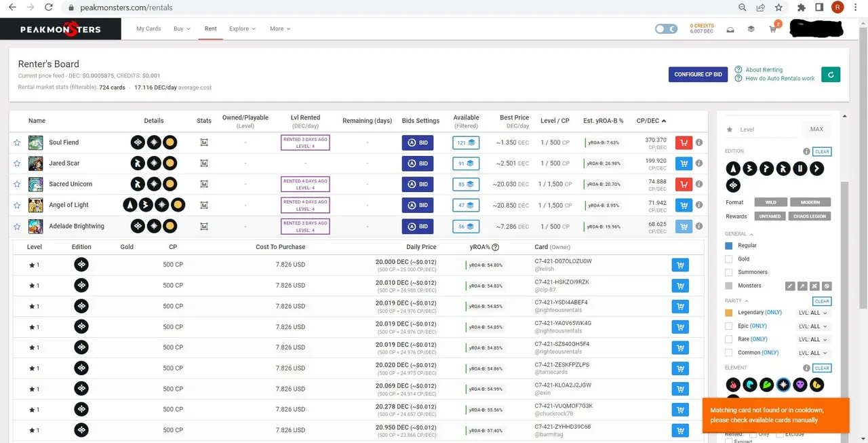Select the Earth element filter

click(766, 385)
